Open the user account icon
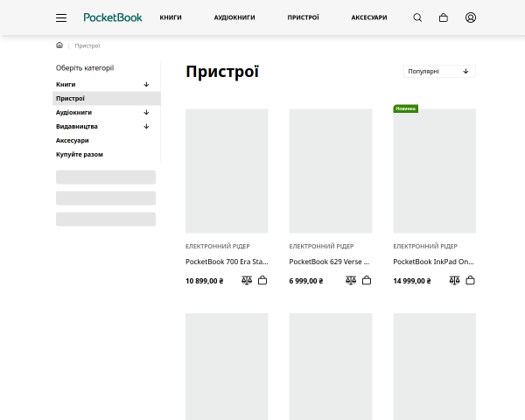This screenshot has width=525, height=420. (x=471, y=17)
